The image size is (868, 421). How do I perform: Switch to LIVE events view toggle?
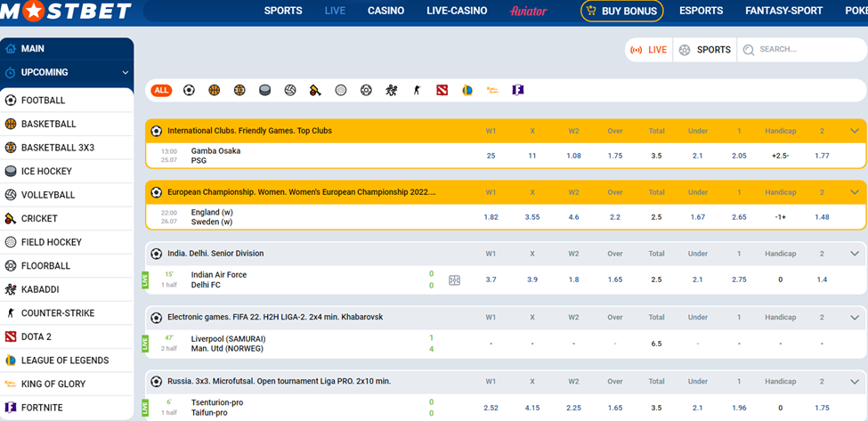pos(649,50)
